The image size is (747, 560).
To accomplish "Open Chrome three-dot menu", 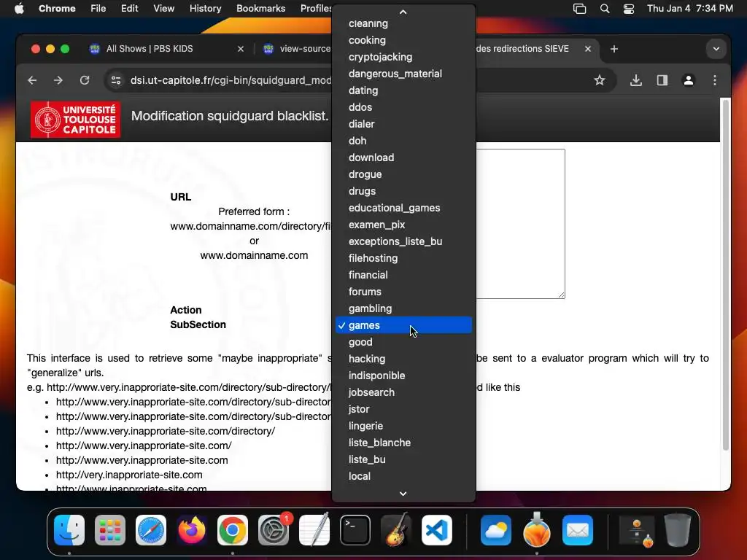I will pos(715,80).
